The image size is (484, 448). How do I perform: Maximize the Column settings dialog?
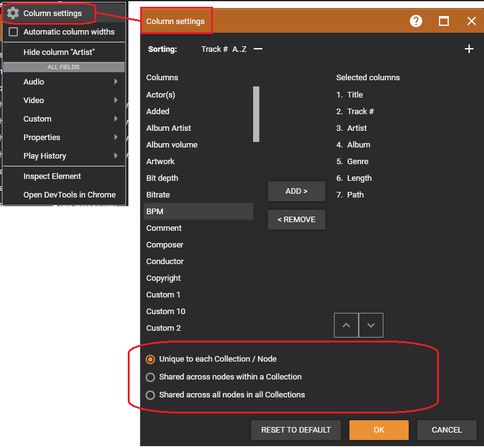[x=444, y=21]
